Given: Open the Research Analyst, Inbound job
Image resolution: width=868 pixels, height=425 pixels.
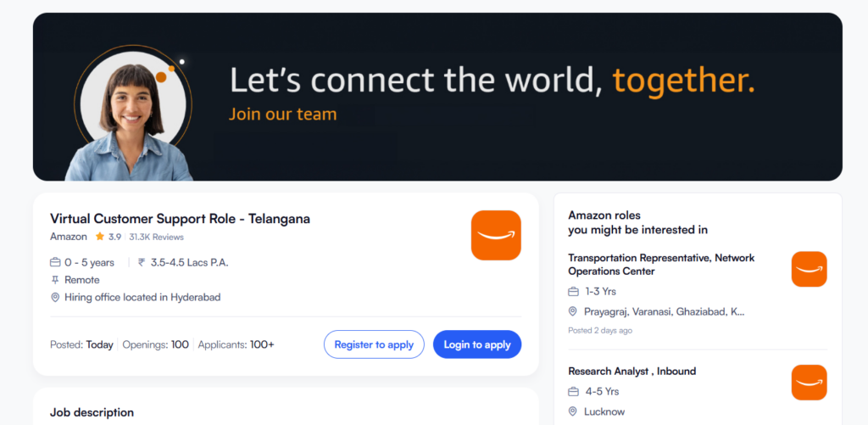Looking at the screenshot, I should click(632, 372).
